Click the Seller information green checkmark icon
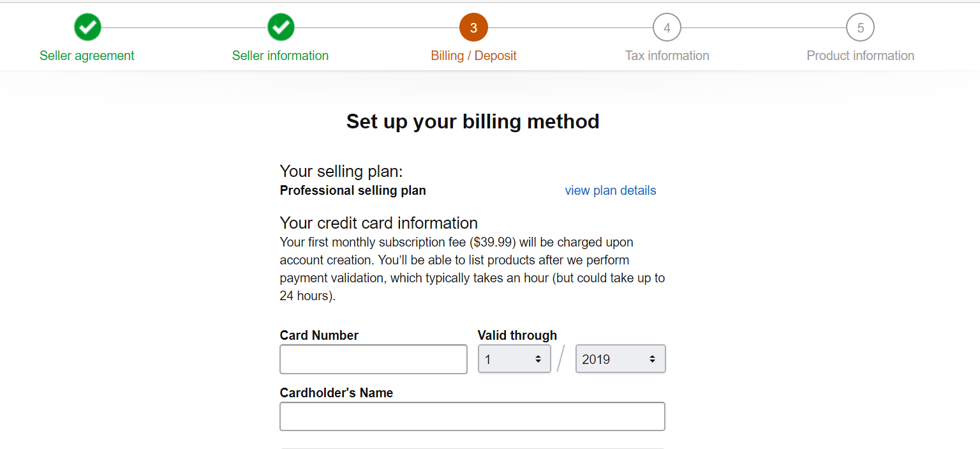980x449 pixels. tap(281, 27)
